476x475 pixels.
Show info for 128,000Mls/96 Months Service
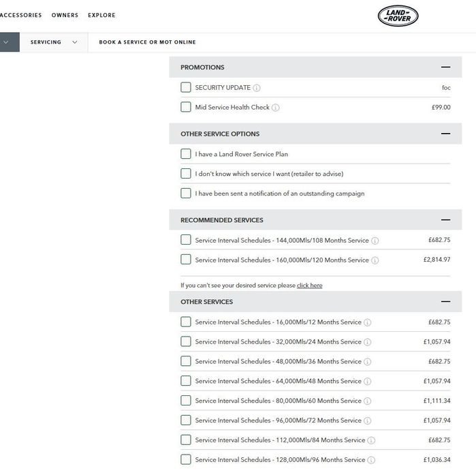click(x=371, y=460)
